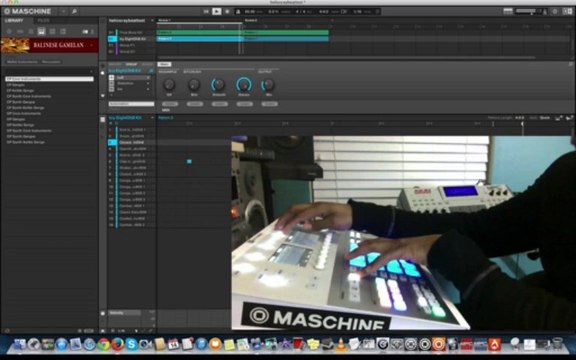Image resolution: width=576 pixels, height=360 pixels.
Task: Select the Percussion tag
Action: point(51,62)
